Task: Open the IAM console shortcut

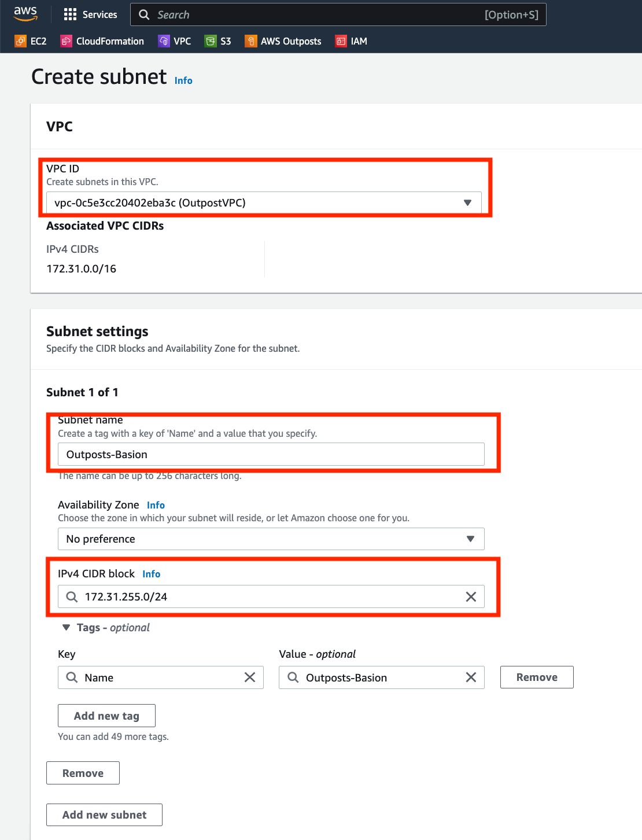Action: click(351, 41)
